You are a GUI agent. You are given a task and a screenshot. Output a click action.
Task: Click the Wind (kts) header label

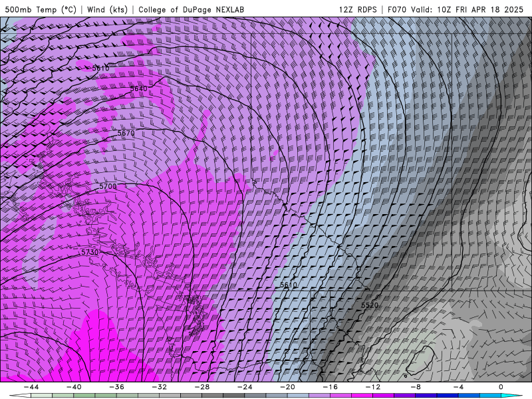point(107,9)
